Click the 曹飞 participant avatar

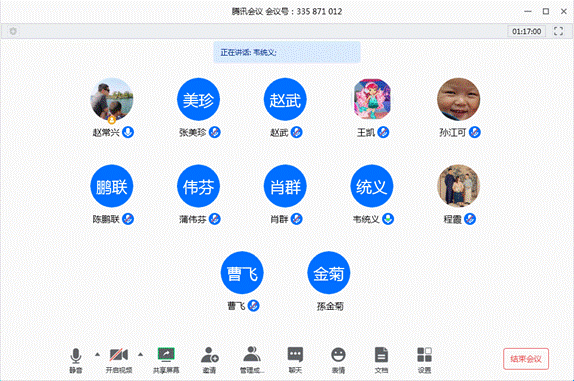click(x=242, y=273)
